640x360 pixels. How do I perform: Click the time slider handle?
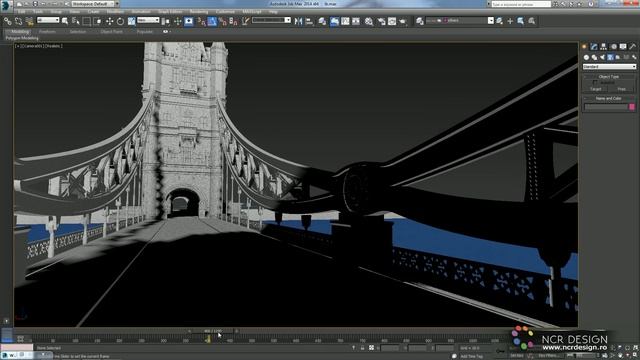213,331
